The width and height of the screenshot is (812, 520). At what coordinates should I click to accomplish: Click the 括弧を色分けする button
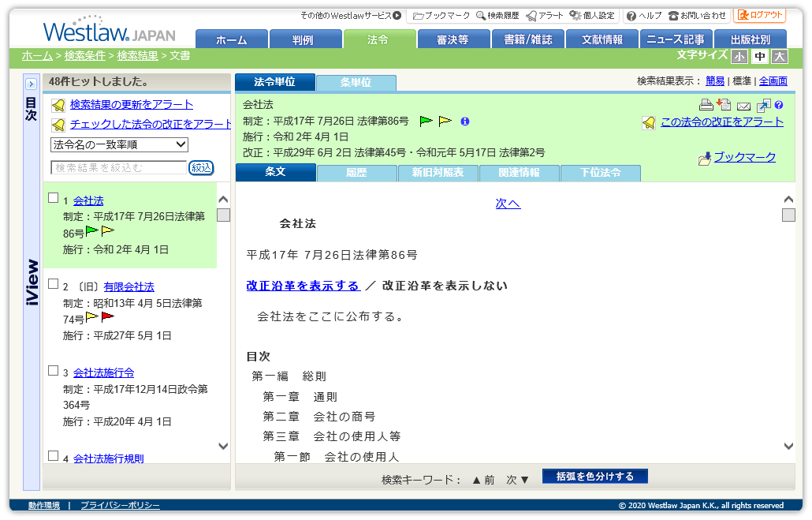[594, 477]
